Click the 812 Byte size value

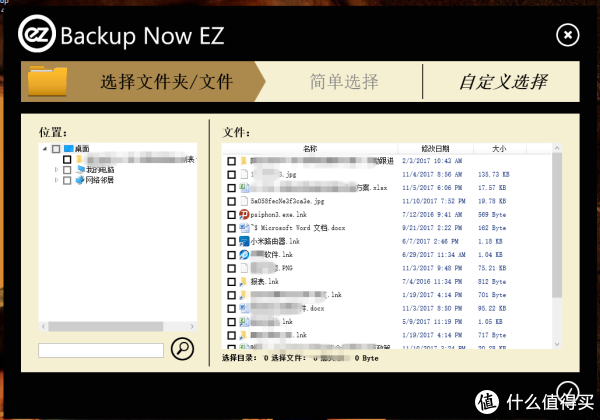pos(492,282)
